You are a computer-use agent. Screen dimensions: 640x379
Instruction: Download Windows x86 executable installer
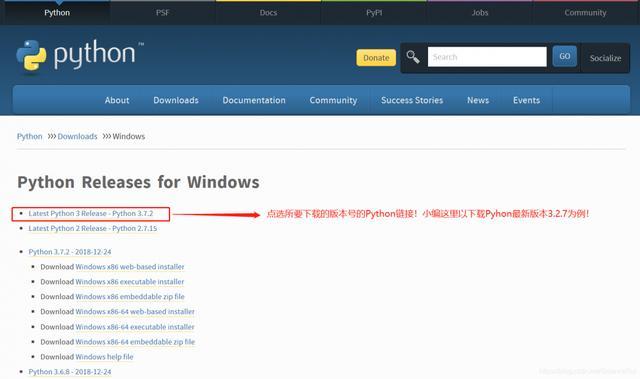130,282
